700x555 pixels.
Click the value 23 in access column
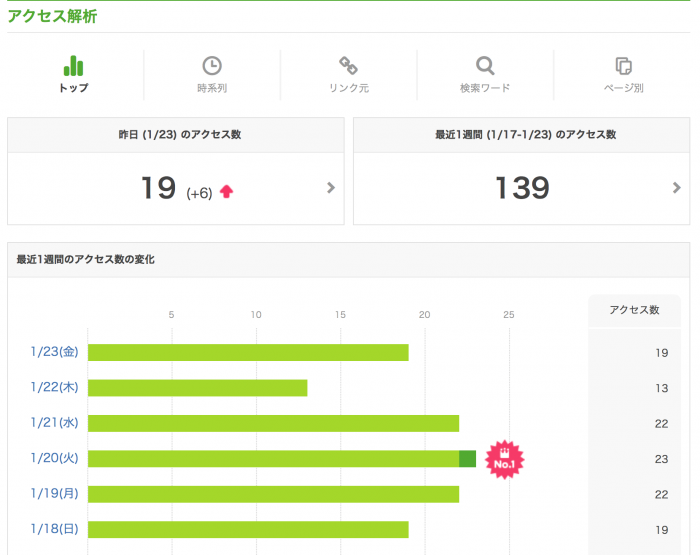pos(662,459)
